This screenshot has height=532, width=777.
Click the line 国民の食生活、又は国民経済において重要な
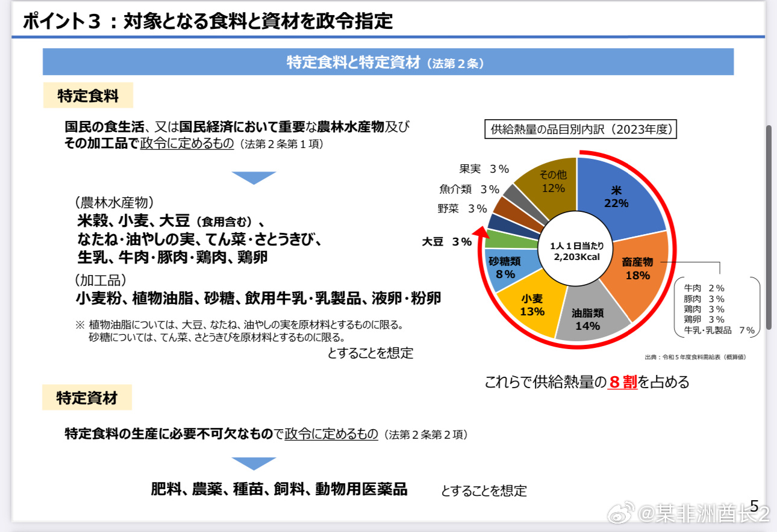click(237, 126)
